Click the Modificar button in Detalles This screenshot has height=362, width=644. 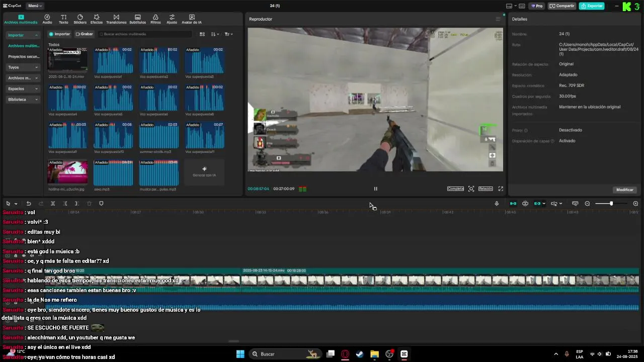pos(625,190)
